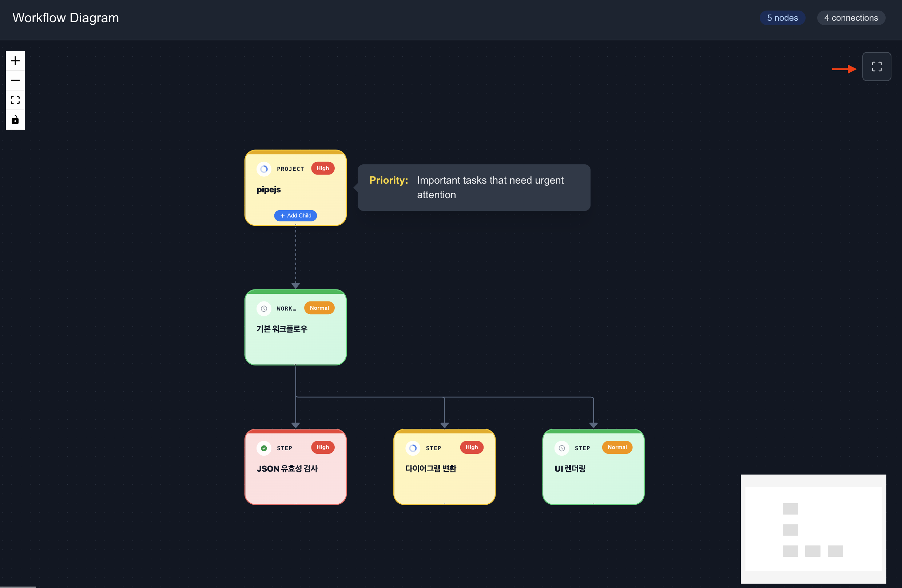902x588 pixels.
Task: Select the UI 렌더링 node title
Action: (x=570, y=469)
